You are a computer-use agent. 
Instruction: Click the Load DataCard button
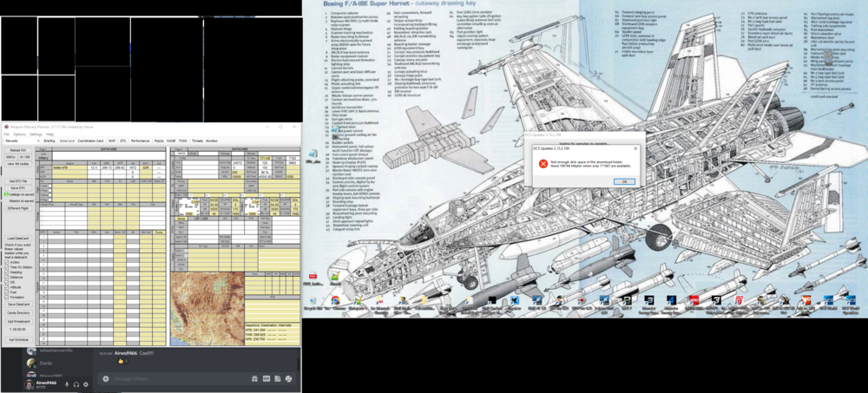17,239
